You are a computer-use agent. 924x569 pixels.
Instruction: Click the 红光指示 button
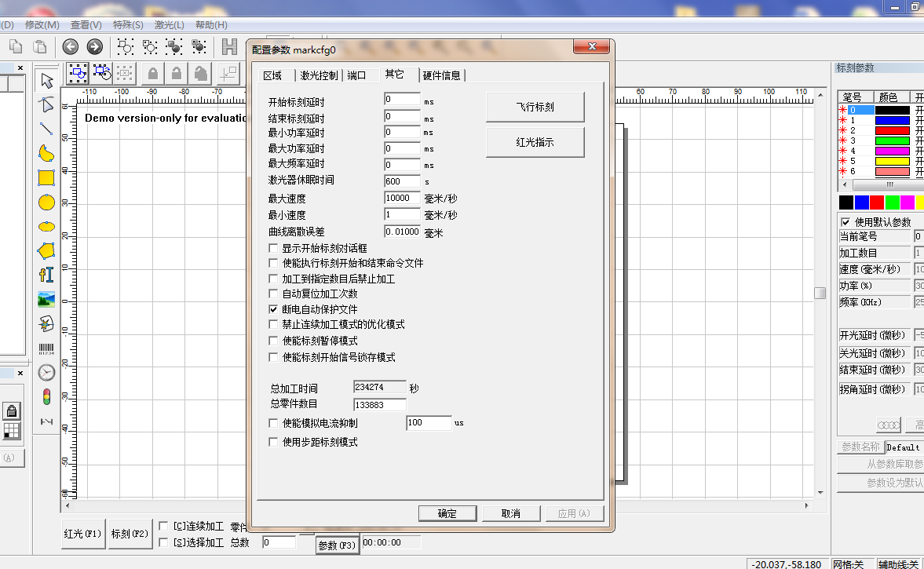pos(535,142)
